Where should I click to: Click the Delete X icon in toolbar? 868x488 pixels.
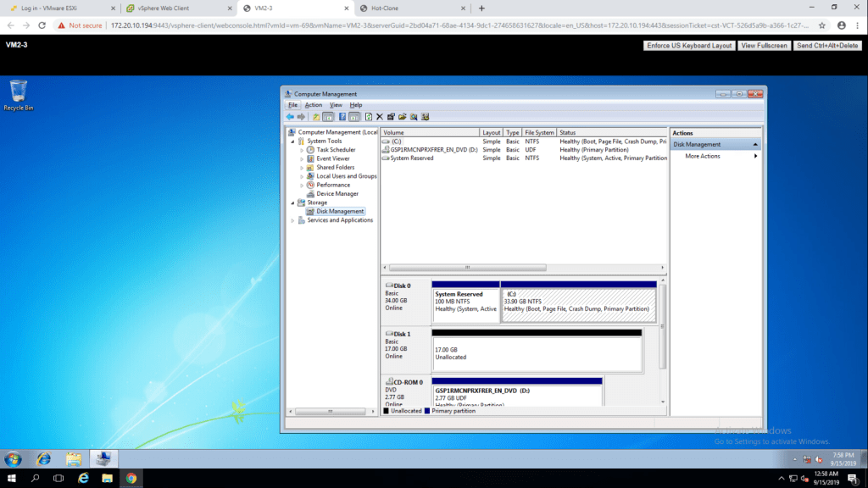coord(380,117)
